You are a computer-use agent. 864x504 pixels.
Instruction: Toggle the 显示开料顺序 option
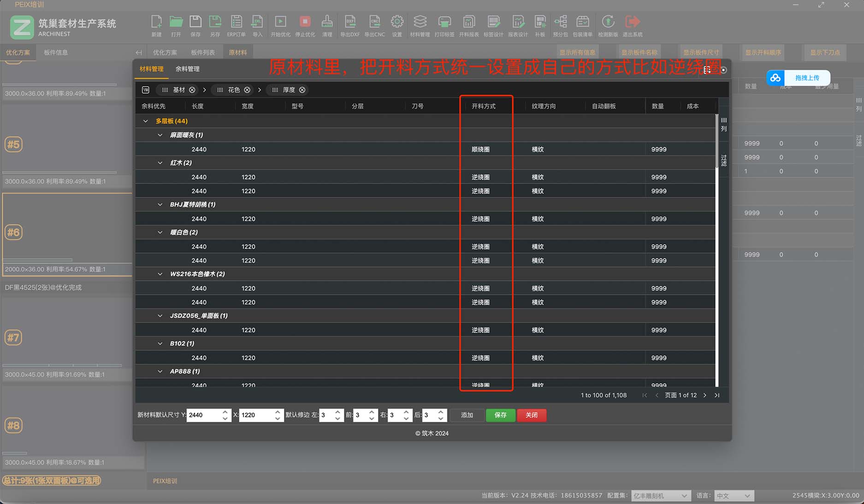coord(763,53)
